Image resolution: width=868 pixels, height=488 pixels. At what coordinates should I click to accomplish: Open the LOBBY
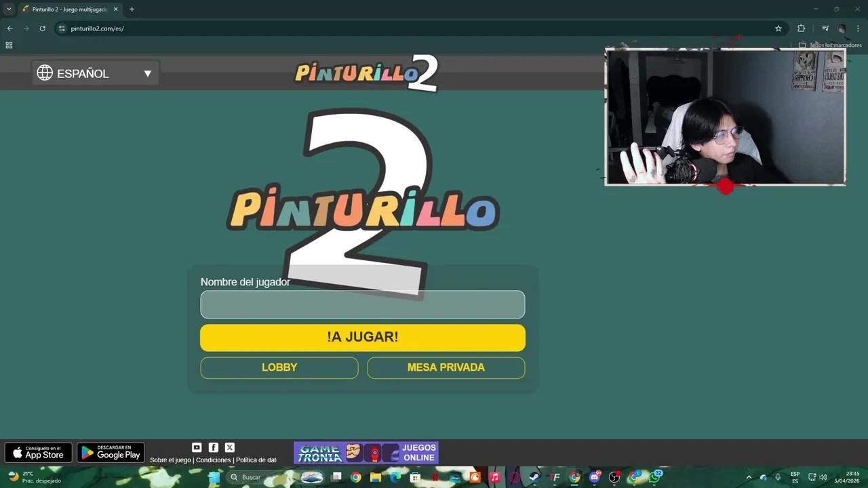pyautogui.click(x=279, y=367)
